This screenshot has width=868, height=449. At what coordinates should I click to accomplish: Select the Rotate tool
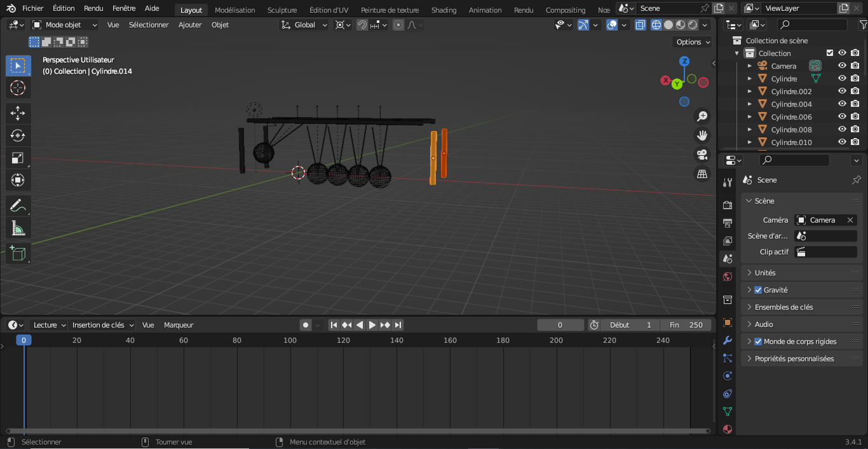(18, 135)
